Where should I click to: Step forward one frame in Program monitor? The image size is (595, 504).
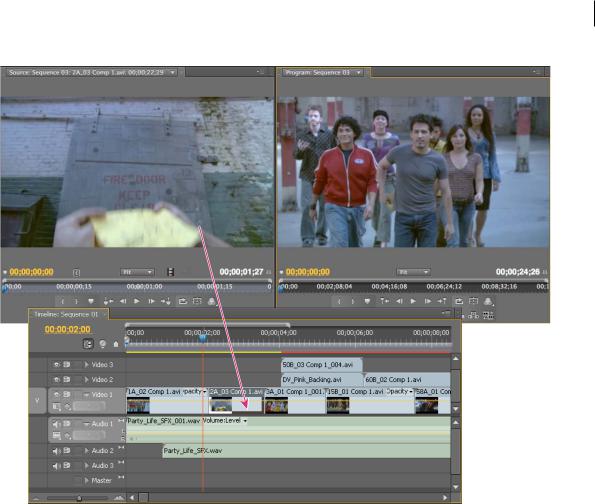tap(428, 301)
